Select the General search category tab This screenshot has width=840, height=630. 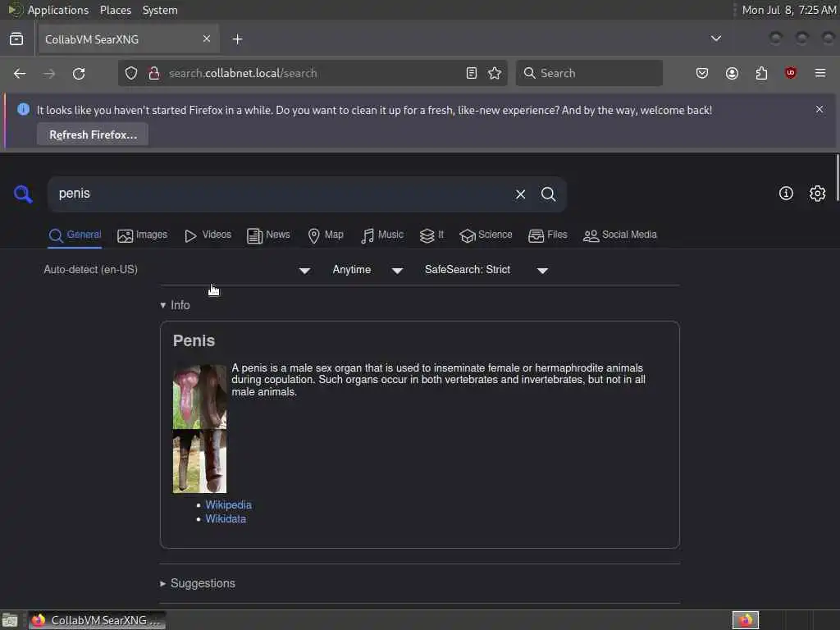click(75, 235)
